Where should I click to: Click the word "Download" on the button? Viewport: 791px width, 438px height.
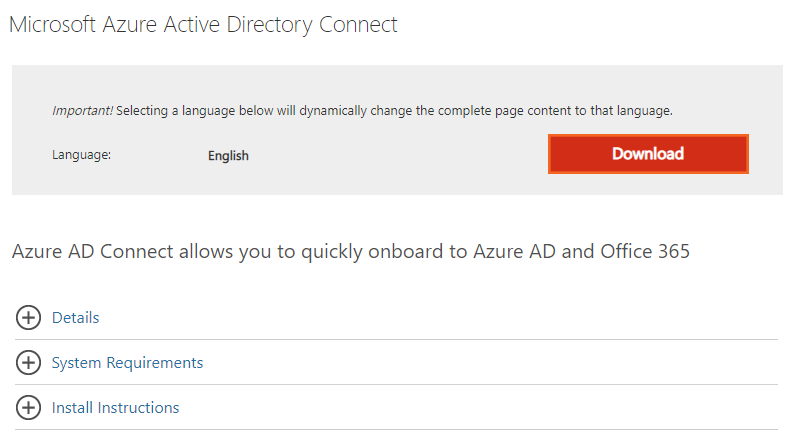point(648,154)
